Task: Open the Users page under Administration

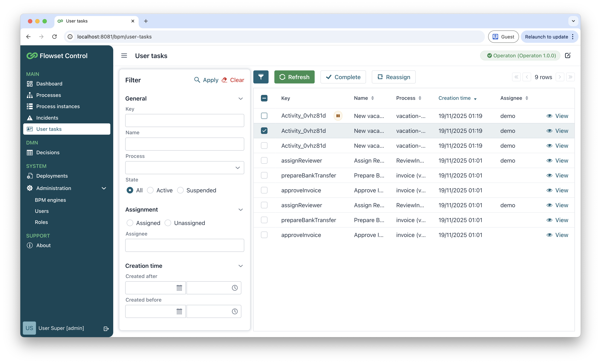Action: 42,211
